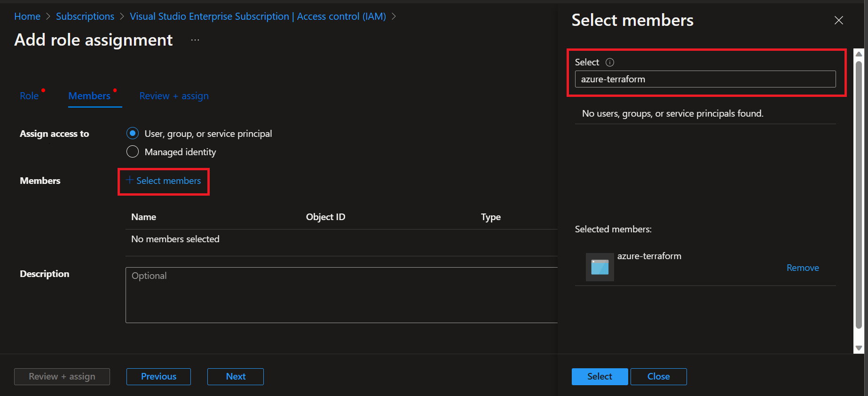
Task: Choose the Managed identity radio option
Action: pos(133,151)
